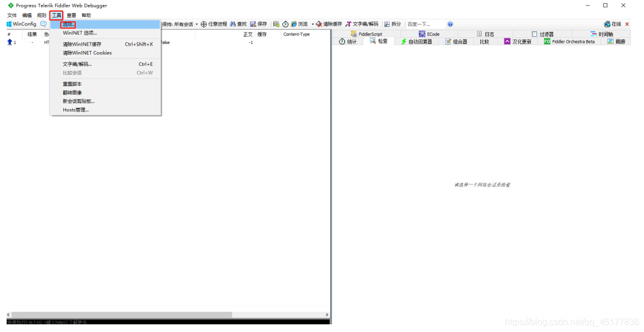Open the Composer (组合器) tab
The height and width of the screenshot is (332, 644).
pyautogui.click(x=456, y=42)
